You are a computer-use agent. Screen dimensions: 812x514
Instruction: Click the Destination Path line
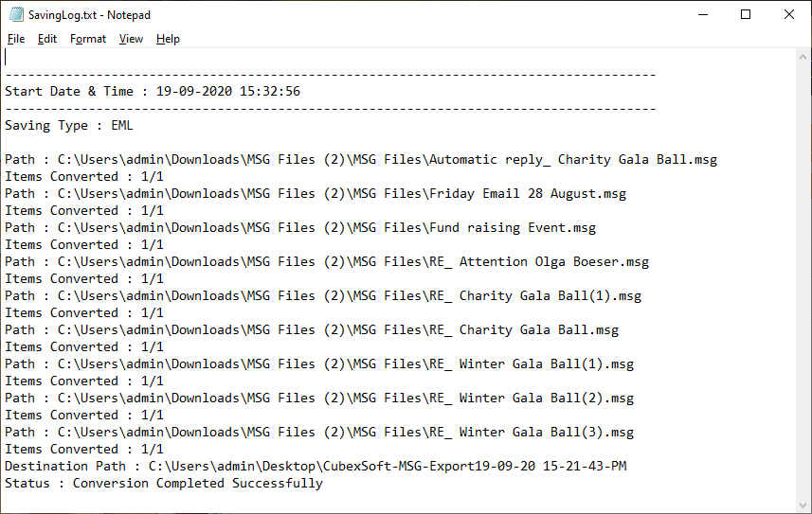pyautogui.click(x=316, y=467)
